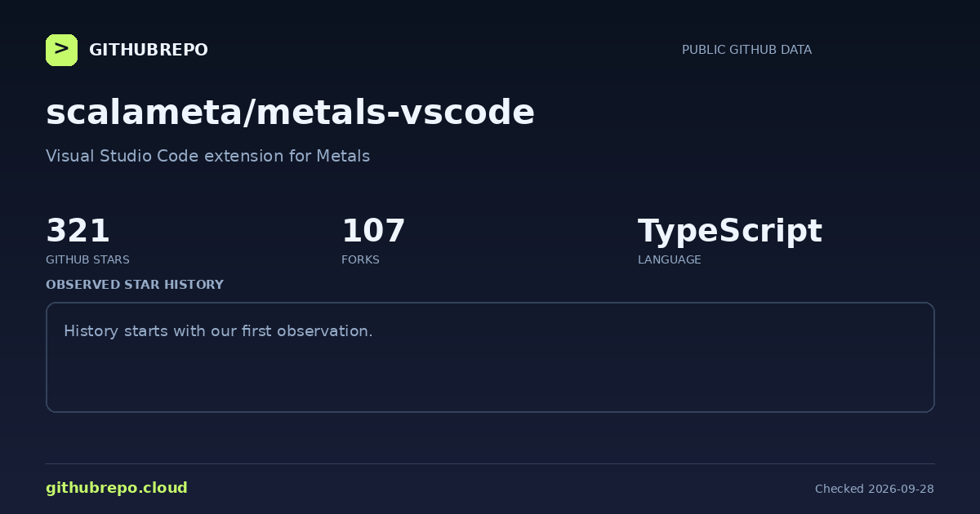Click the OBSERVED STAR HISTORY heading
980x514 pixels.
[x=135, y=285]
